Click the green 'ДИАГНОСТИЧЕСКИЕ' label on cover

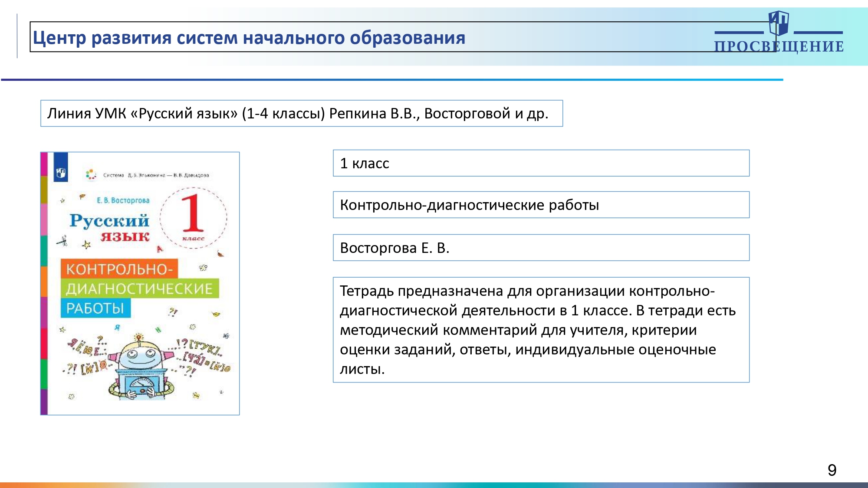[139, 288]
